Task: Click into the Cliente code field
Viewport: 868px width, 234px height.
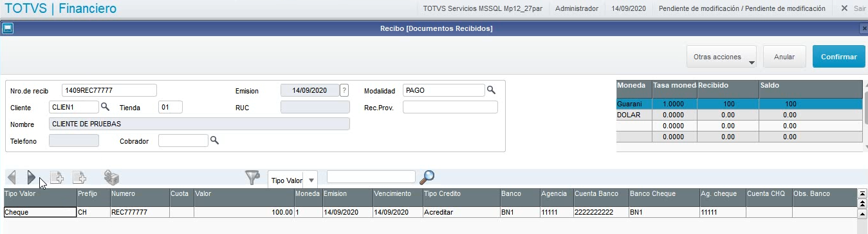Action: (74, 106)
